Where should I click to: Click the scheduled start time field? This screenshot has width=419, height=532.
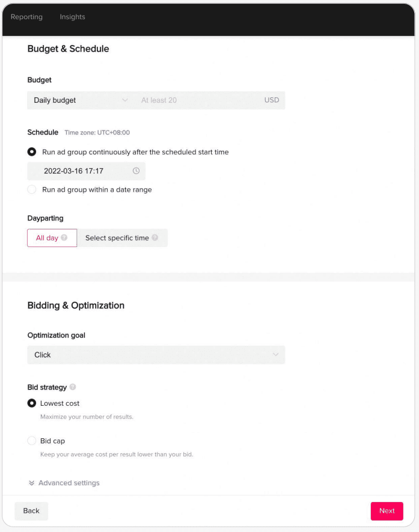(81, 171)
